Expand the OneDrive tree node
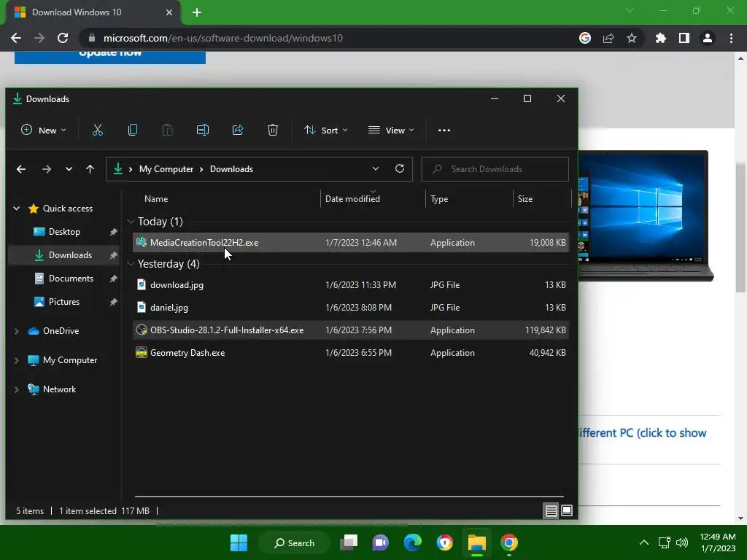 (17, 331)
